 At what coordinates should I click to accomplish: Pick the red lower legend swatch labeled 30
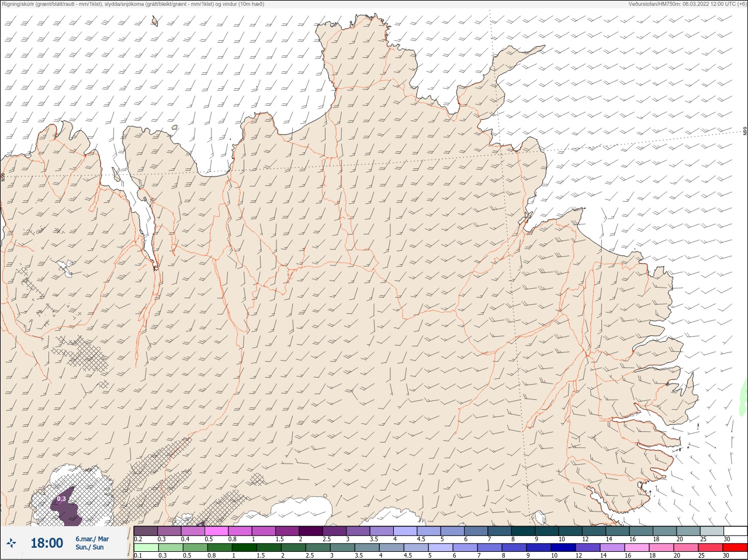pyautogui.click(x=735, y=548)
